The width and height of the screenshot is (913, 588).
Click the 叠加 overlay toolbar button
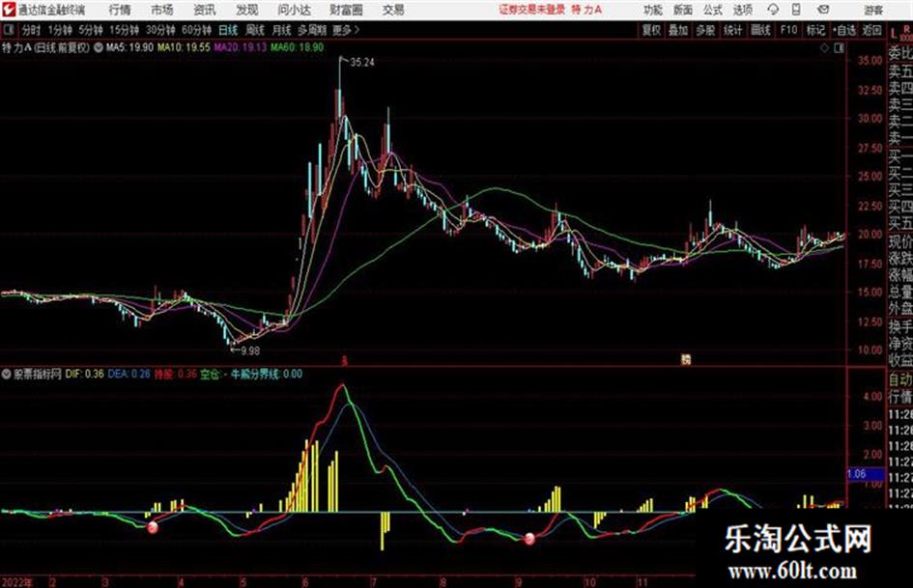[x=678, y=30]
